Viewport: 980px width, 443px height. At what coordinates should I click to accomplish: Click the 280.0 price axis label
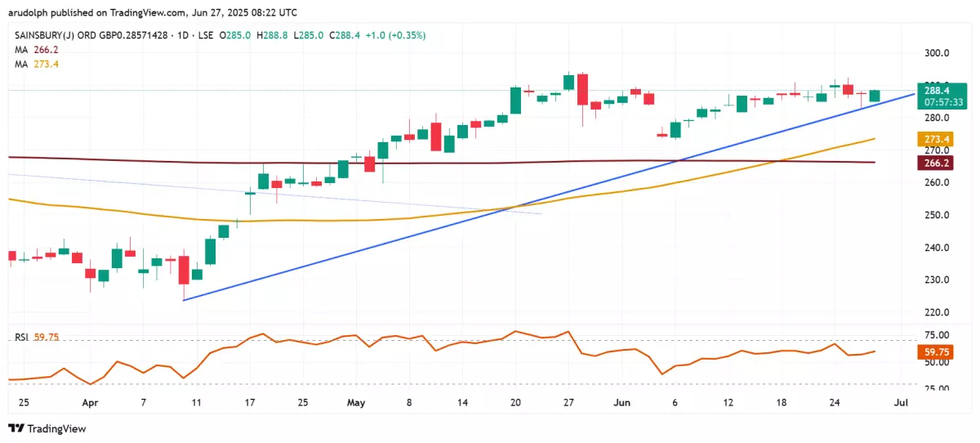click(937, 118)
